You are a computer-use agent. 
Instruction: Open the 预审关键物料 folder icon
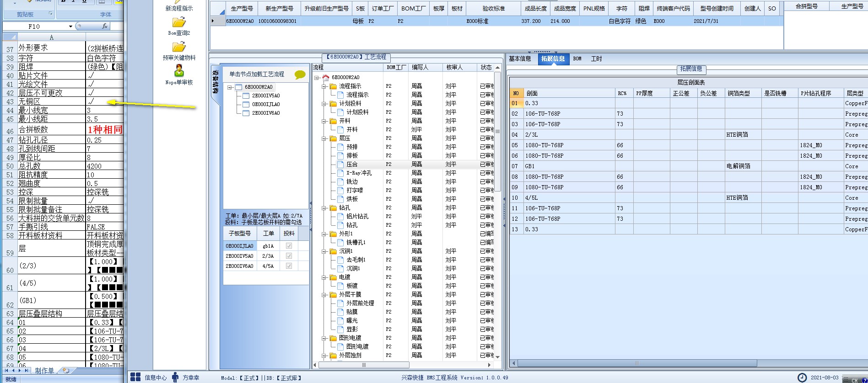tap(179, 47)
